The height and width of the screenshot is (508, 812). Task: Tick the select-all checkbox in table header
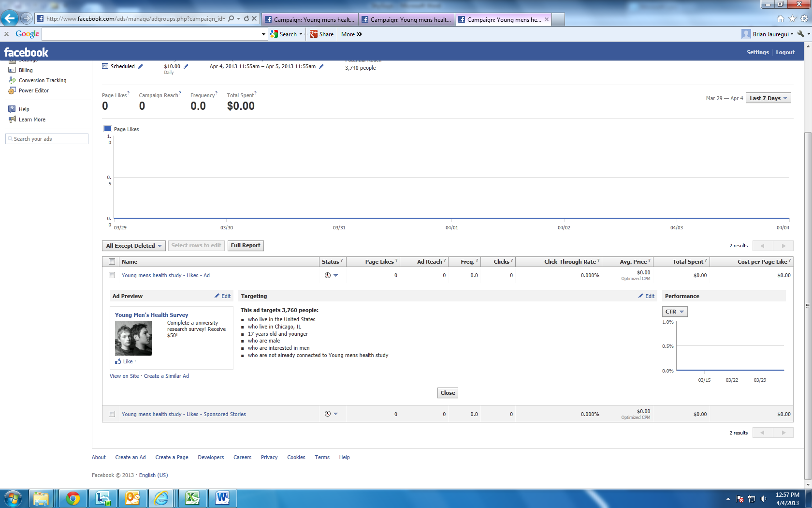click(112, 262)
